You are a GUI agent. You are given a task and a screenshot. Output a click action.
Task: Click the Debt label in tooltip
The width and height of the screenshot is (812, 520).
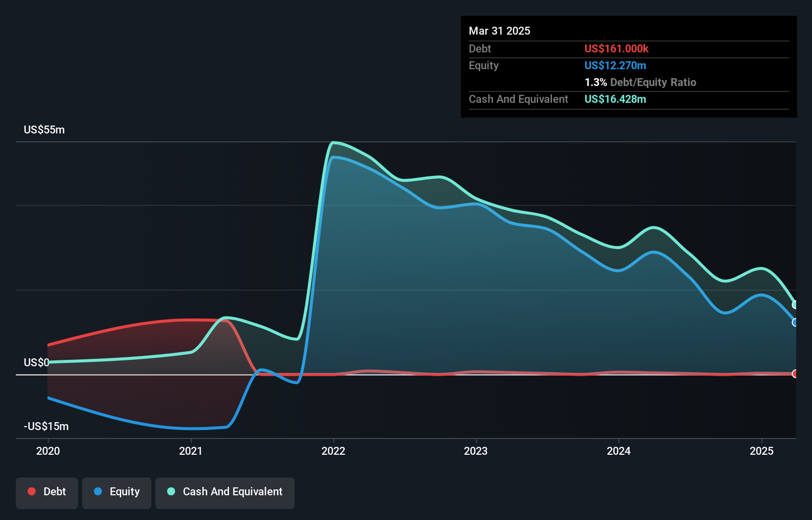[x=480, y=49]
